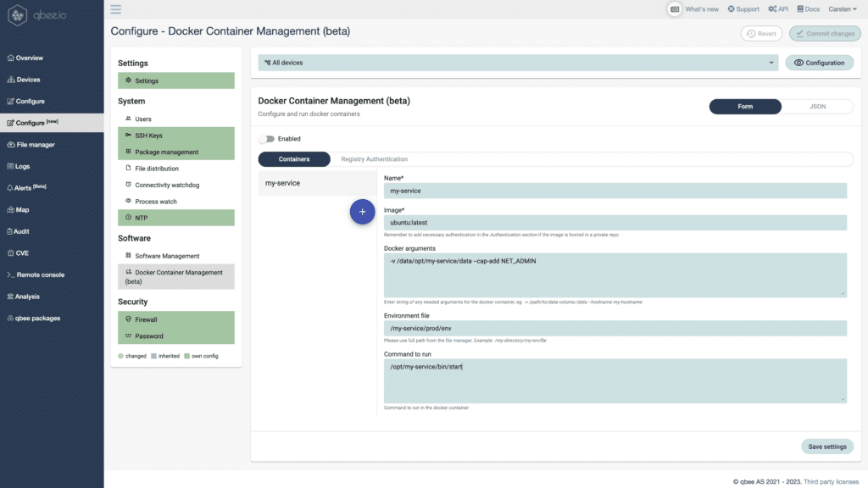Switch the view to JSON mode

817,107
